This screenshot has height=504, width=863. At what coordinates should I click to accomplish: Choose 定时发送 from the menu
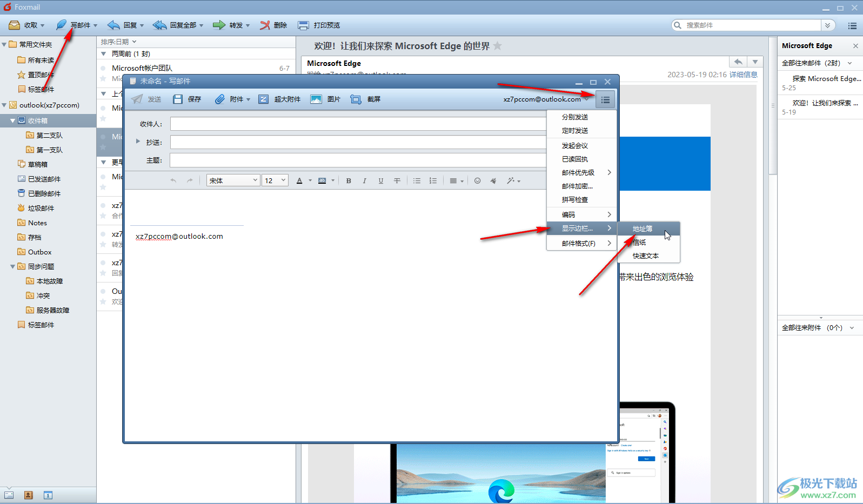click(x=581, y=131)
